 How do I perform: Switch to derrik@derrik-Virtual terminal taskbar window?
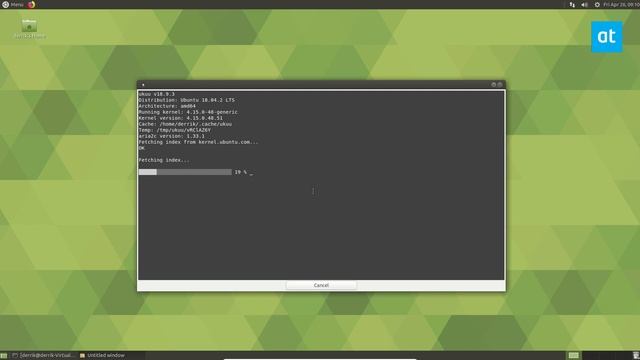[x=43, y=356]
